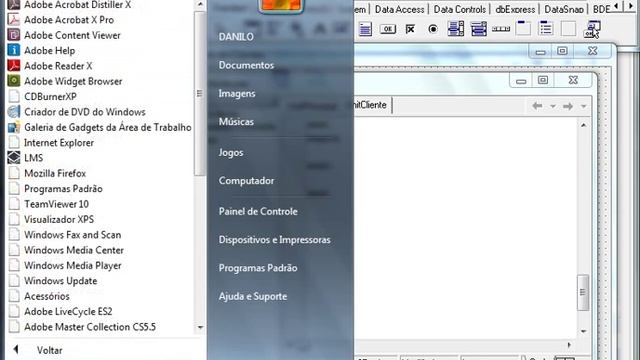The height and width of the screenshot is (360, 640).
Task: Select the Memo component in palette
Action: pyautogui.click(x=365, y=29)
